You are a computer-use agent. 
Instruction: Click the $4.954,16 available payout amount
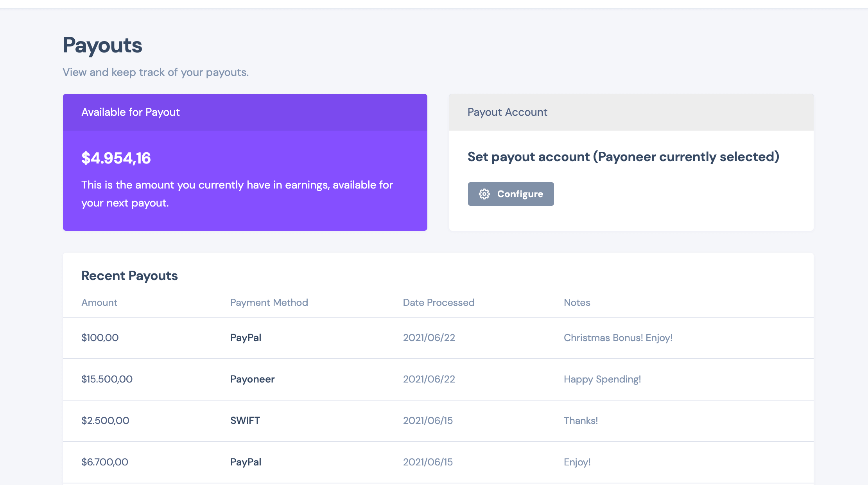click(x=116, y=158)
